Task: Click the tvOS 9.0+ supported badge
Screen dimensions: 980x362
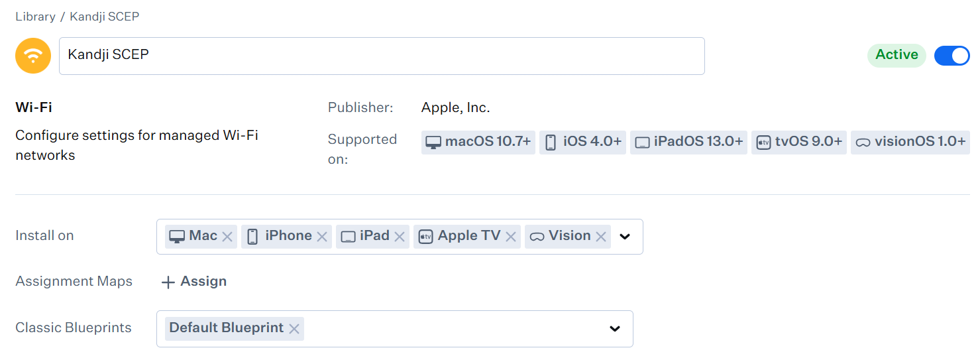Action: pos(799,142)
